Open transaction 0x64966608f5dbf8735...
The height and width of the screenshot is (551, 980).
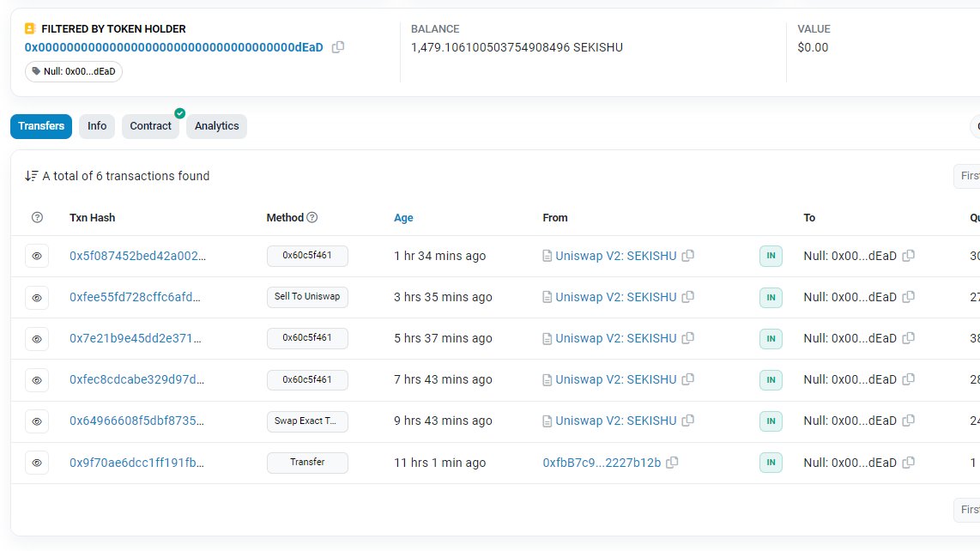point(137,421)
